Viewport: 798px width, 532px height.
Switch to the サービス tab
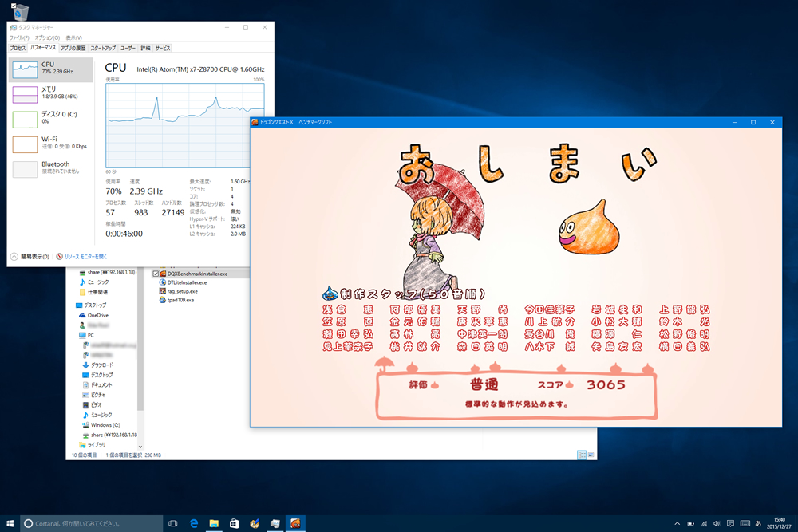[163, 49]
